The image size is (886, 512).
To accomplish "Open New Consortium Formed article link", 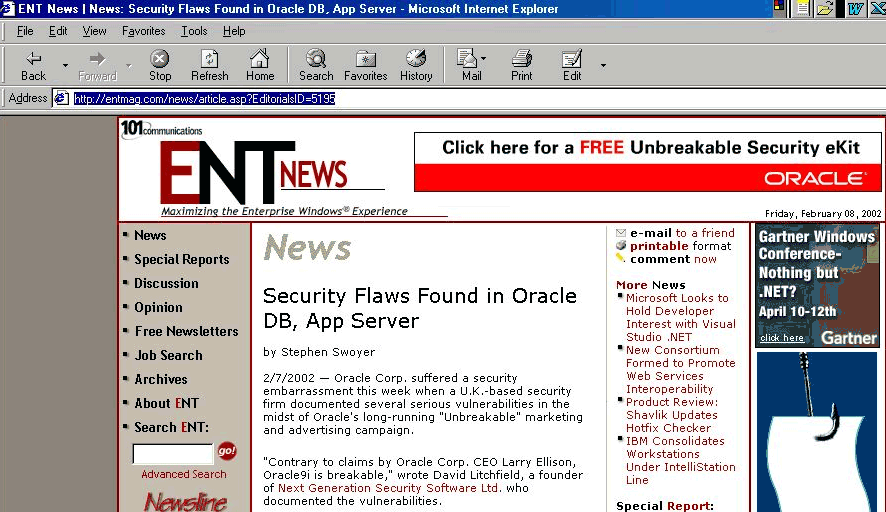I will 680,370.
